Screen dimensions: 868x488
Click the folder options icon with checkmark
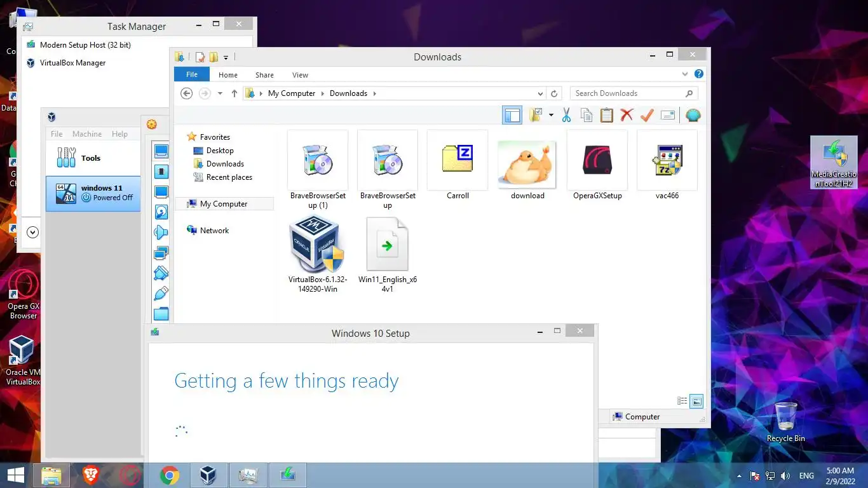click(536, 115)
